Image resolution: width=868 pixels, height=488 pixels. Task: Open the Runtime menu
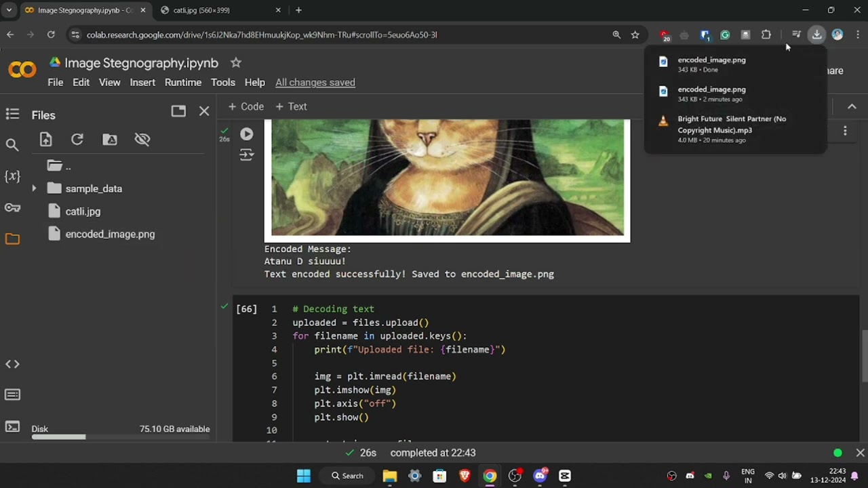point(183,82)
